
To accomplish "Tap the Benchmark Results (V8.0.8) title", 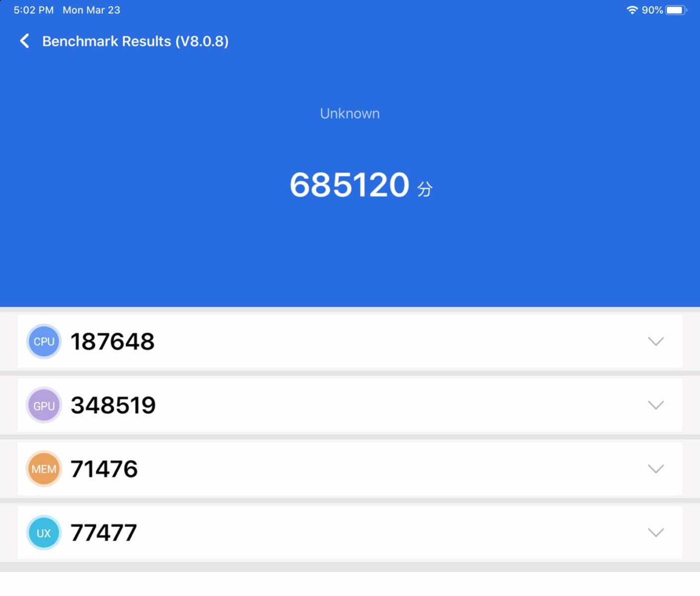I will coord(135,41).
